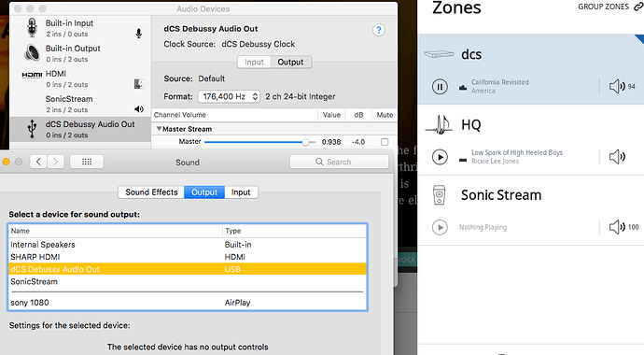Select HDMI device in Audio Devices list

(80, 78)
